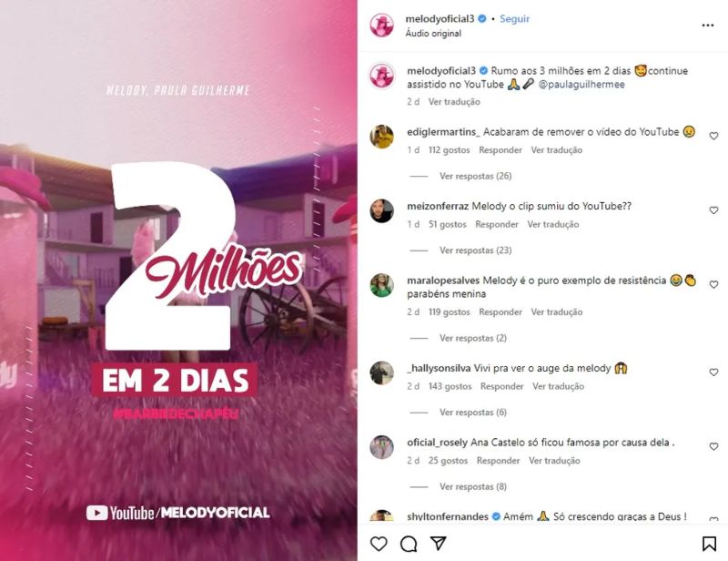This screenshot has height=561, width=728.
Task: Open meizonferraz commenter avatar
Action: point(381,210)
